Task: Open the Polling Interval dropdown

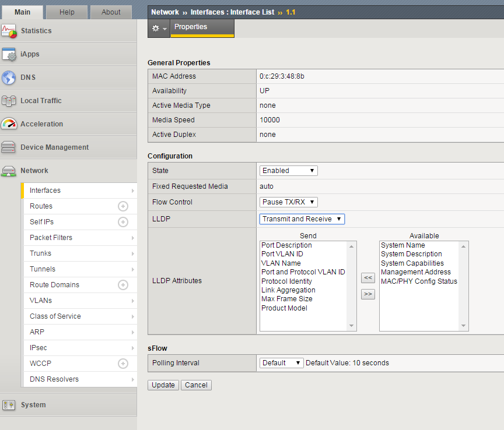Action: (281, 363)
